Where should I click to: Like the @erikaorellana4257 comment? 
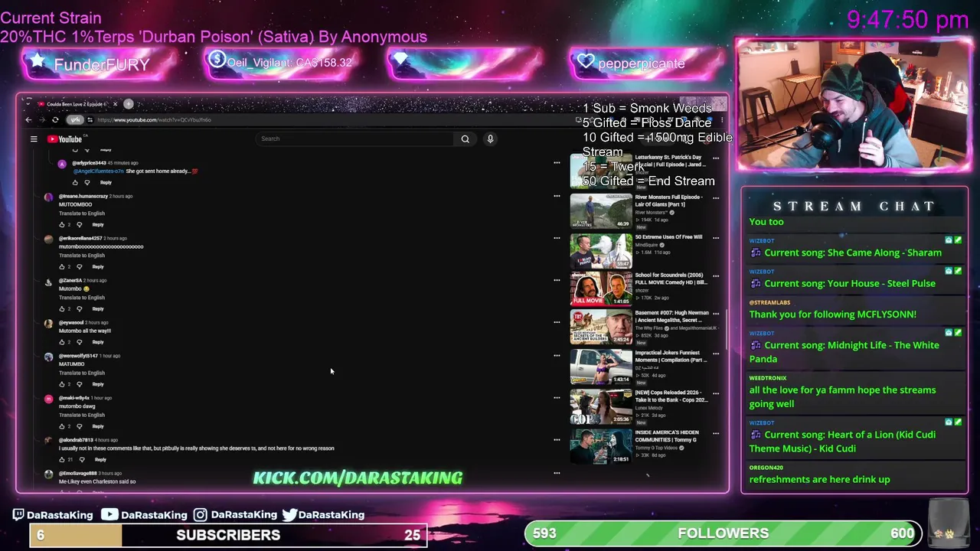[62, 266]
